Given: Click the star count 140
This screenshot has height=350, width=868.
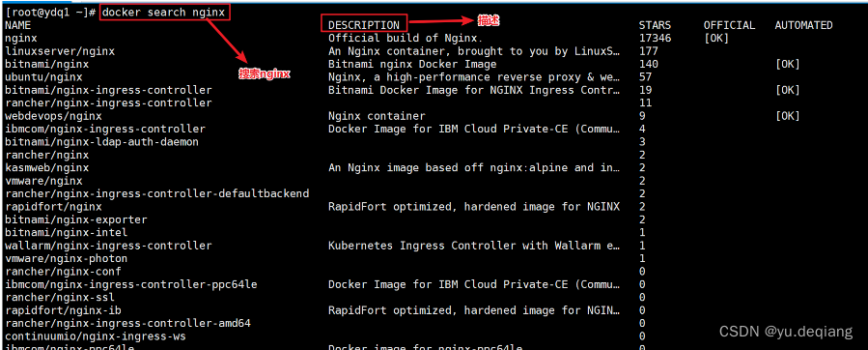Looking at the screenshot, I should coord(648,65).
